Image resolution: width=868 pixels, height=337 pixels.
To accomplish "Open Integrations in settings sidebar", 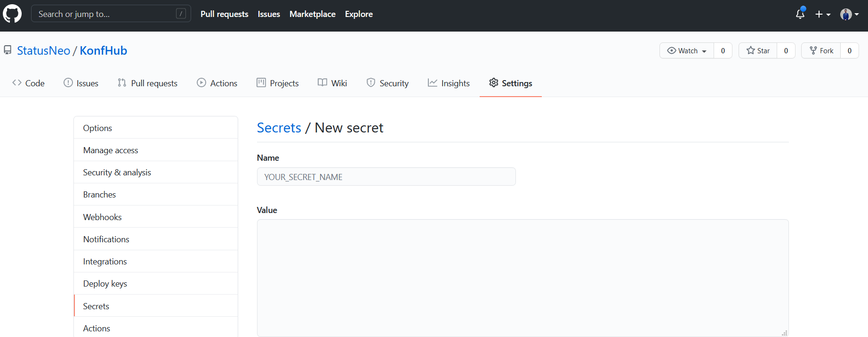I will 156,261.
